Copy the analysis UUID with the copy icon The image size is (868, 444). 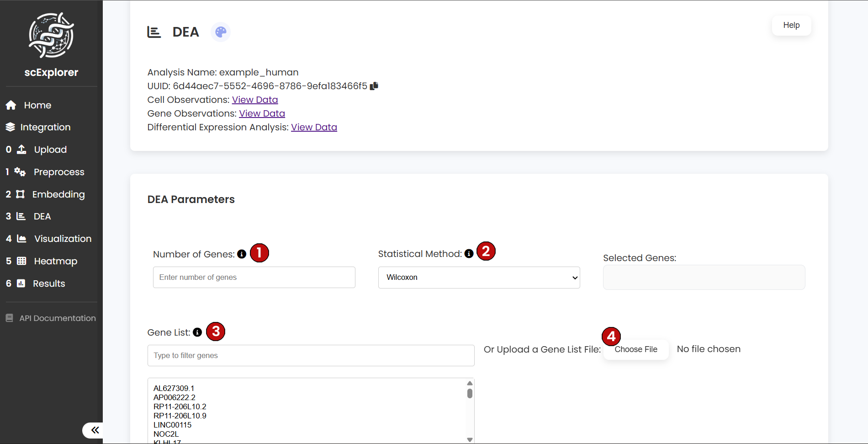[x=374, y=86]
